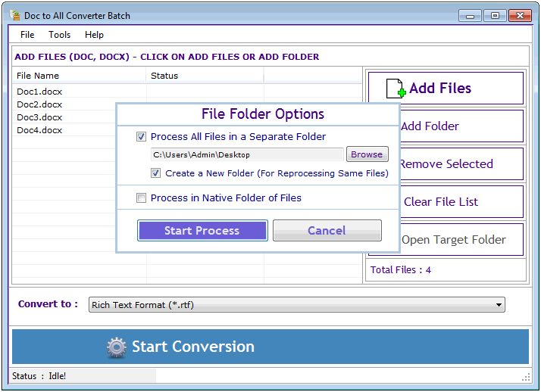This screenshot has height=392, width=541.
Task: Open the Tools menu
Action: pyautogui.click(x=59, y=35)
